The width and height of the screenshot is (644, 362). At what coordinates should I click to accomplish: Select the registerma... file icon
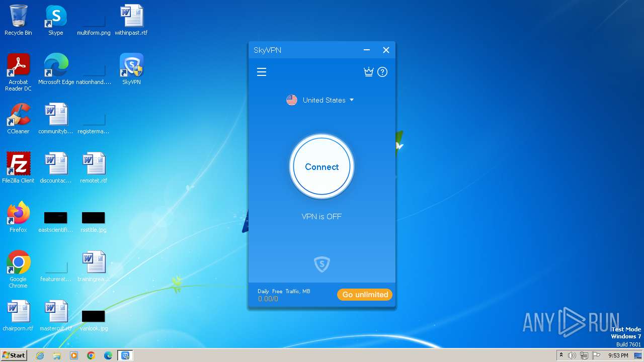click(94, 124)
